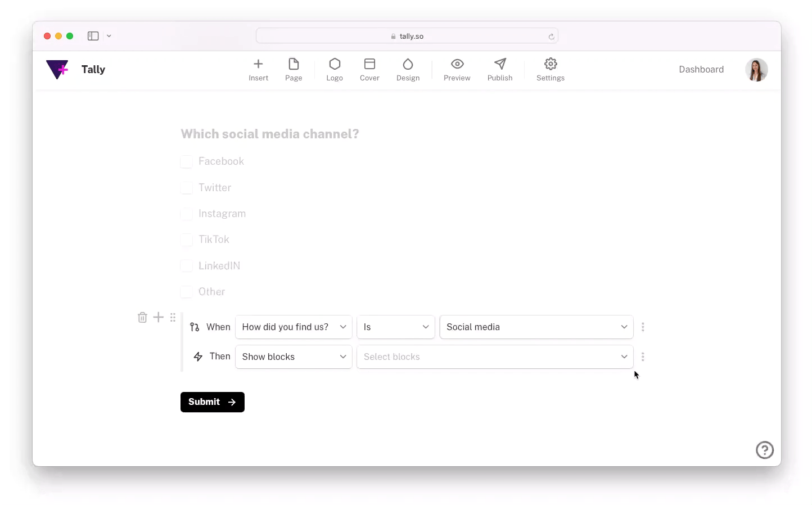Viewport: 812px width, 505px height.
Task: Check the Other checkbox
Action: [x=187, y=292]
